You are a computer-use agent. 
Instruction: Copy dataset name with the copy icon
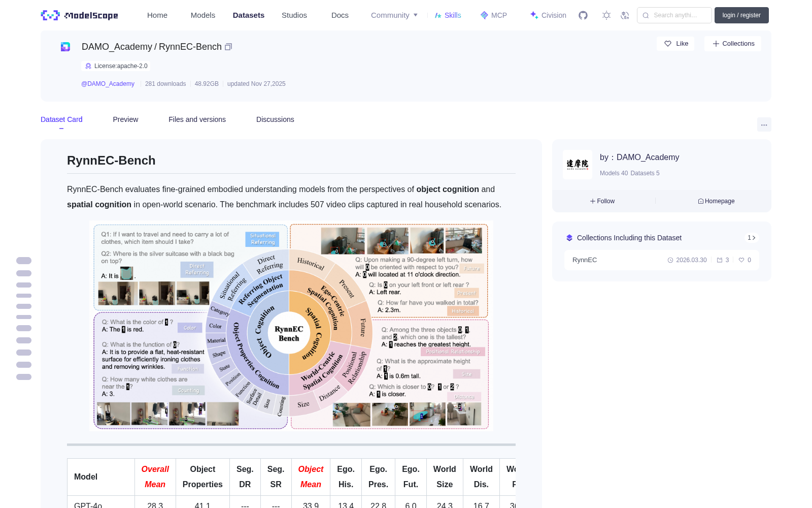pyautogui.click(x=228, y=47)
